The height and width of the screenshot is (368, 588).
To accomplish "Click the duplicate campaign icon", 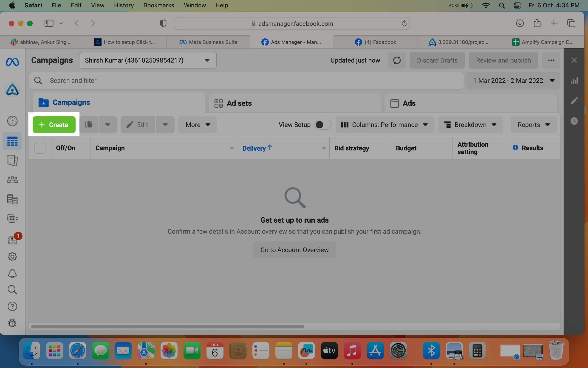I will pyautogui.click(x=89, y=125).
